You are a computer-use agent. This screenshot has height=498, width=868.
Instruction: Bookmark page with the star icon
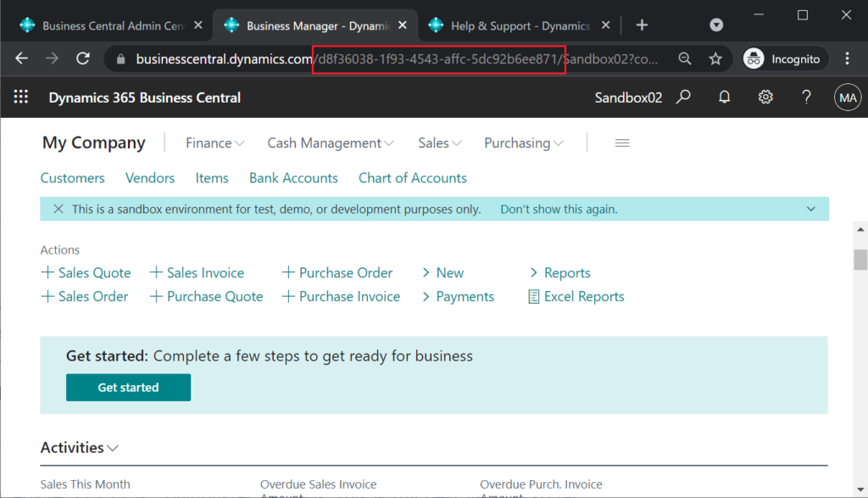click(715, 59)
